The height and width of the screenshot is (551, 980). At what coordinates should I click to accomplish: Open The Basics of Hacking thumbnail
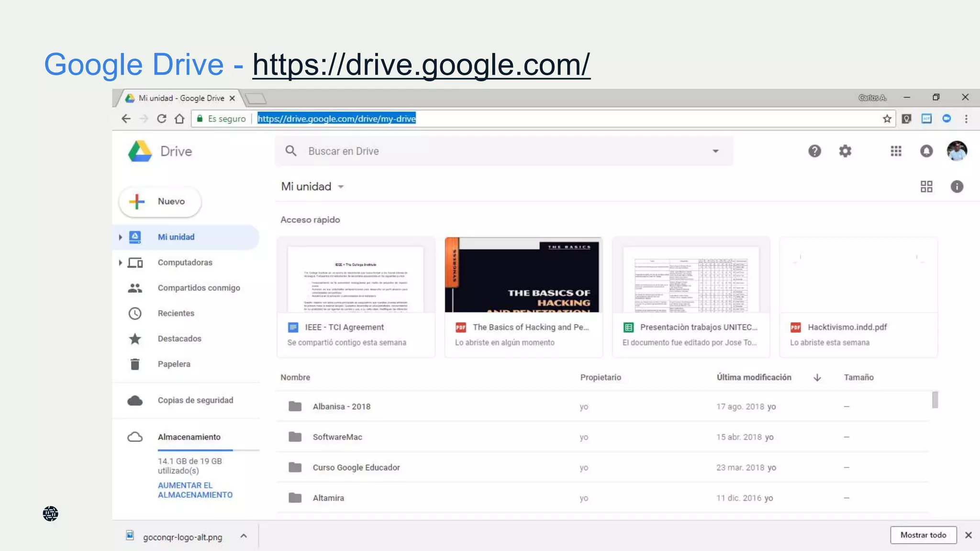523,275
